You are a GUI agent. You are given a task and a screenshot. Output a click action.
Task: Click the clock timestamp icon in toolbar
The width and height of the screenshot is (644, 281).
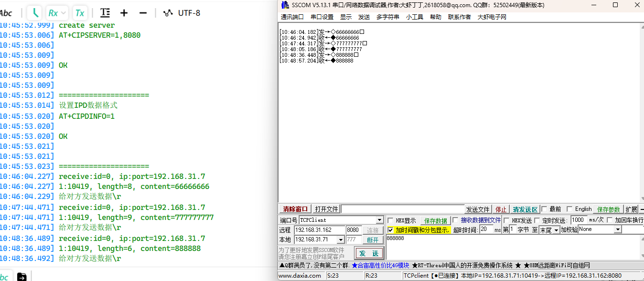[x=35, y=13]
